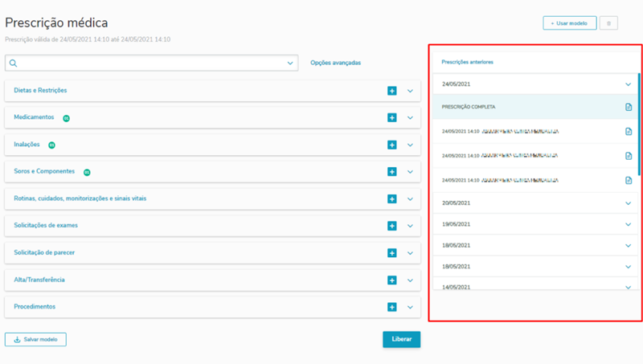This screenshot has width=643, height=364.
Task: Open document icon of third 24/05/2021 14:10 entry
Action: point(629,180)
